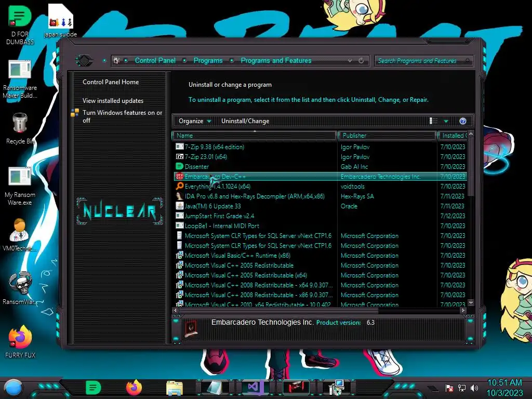The image size is (532, 399).
Task: Open FURRY FUX Firefox desktop shortcut
Action: coord(20,341)
